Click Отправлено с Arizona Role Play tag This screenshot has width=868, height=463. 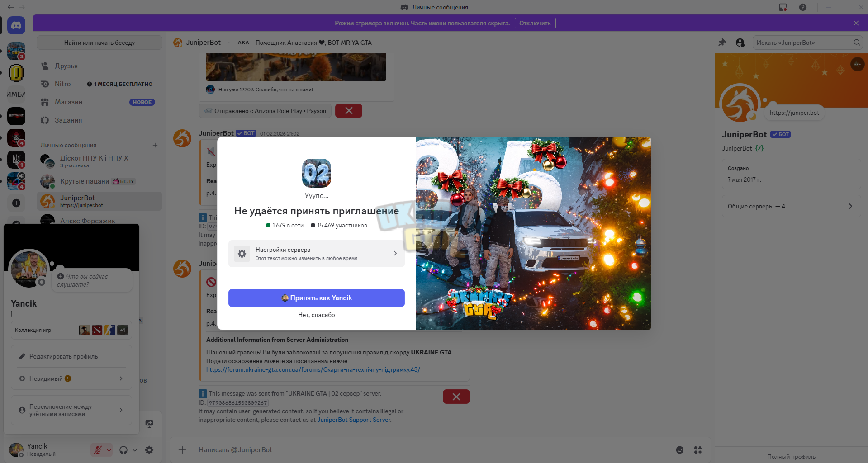click(265, 111)
